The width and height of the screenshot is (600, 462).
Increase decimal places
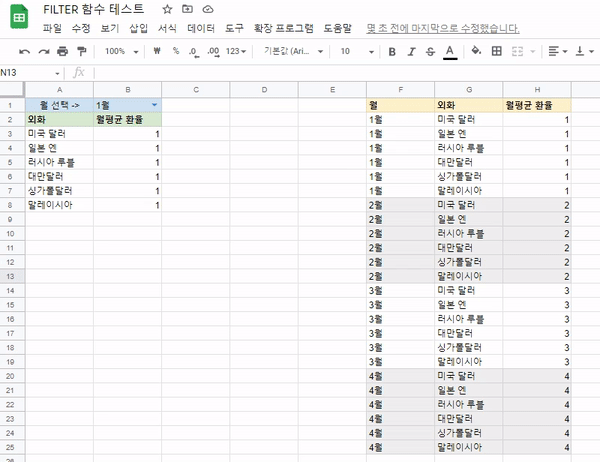tap(213, 52)
